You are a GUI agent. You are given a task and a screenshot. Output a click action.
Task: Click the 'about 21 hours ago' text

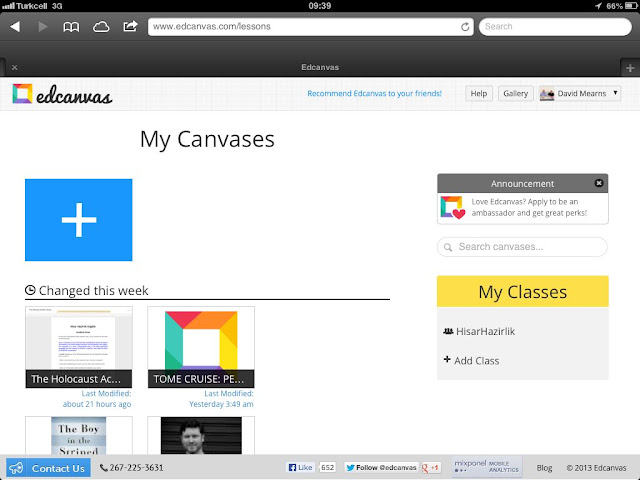click(x=97, y=404)
